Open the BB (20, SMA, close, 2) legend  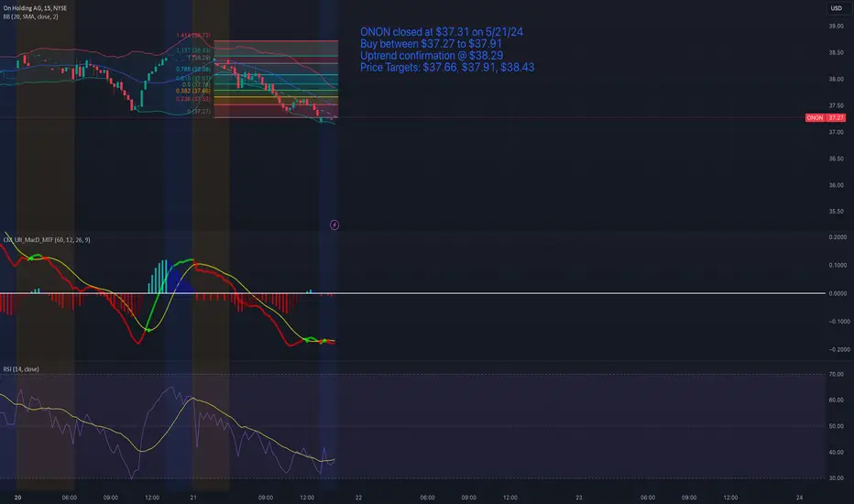(x=30, y=16)
